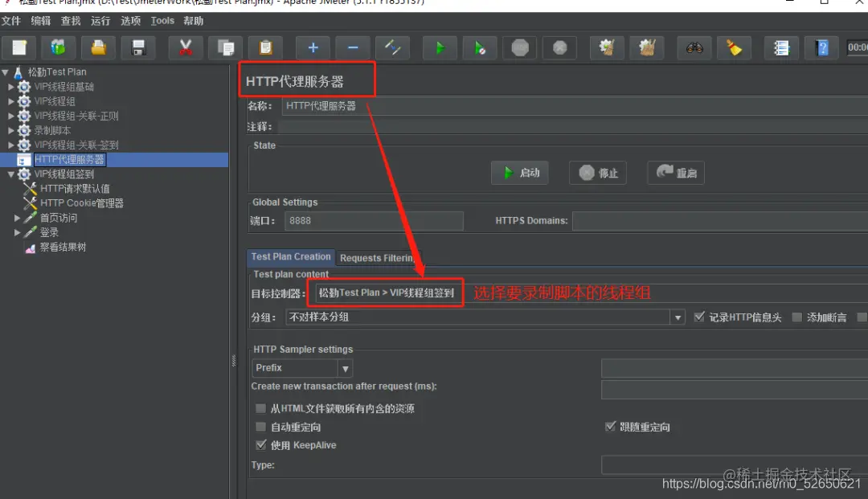Click Create new transaction after request field
The width and height of the screenshot is (868, 499).
coord(735,390)
